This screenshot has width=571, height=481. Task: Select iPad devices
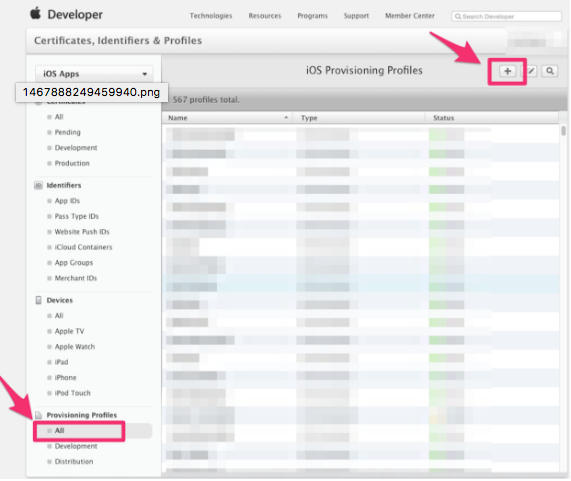[x=61, y=362]
